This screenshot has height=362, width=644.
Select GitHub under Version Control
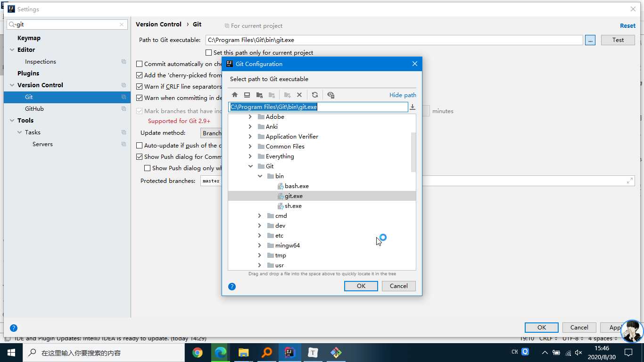(34, 109)
